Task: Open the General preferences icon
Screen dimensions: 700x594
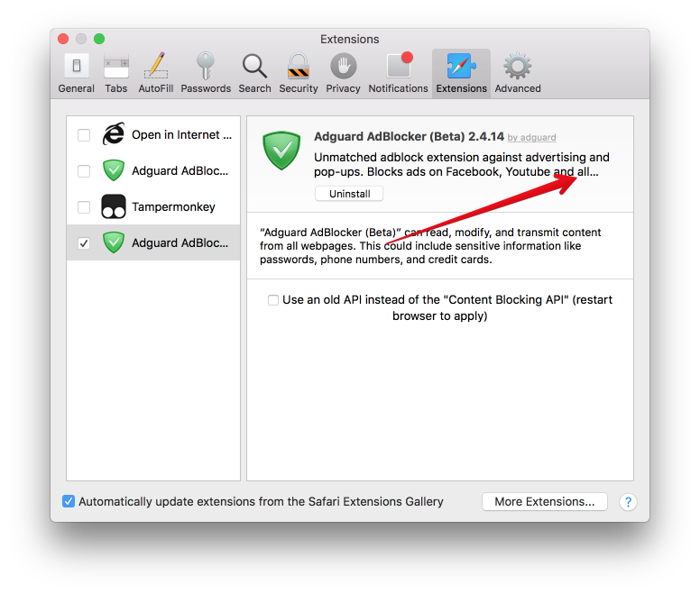Action: (77, 66)
